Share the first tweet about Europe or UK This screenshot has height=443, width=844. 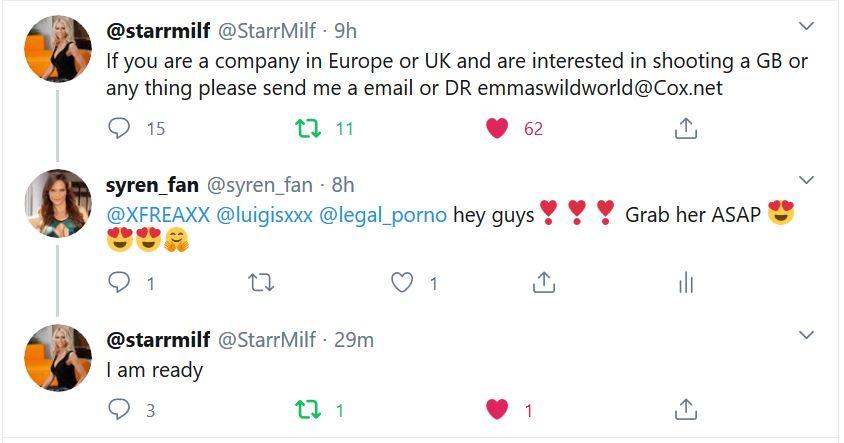(x=685, y=128)
